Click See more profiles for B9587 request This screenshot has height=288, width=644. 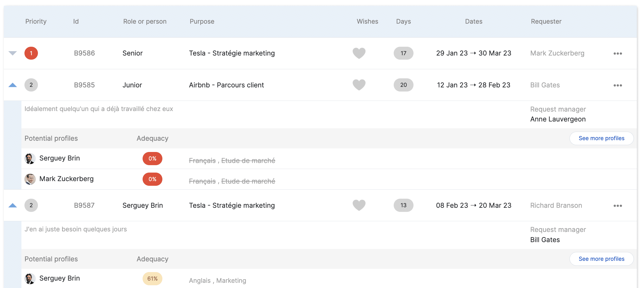[x=601, y=259]
